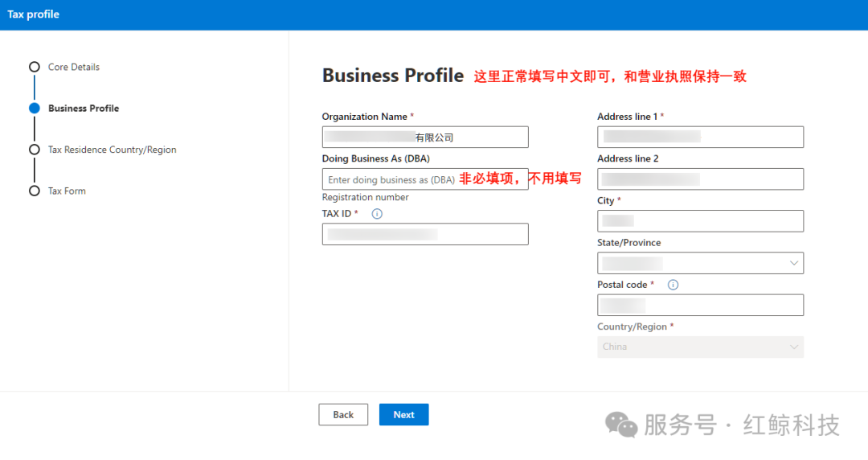Select the Tax Residence step circle
The height and width of the screenshot is (460, 868).
point(35,150)
